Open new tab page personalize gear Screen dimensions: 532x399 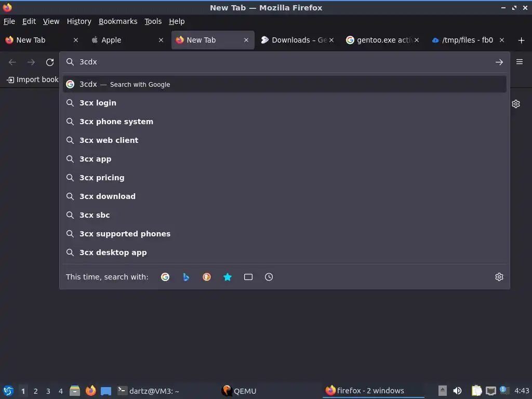point(516,104)
